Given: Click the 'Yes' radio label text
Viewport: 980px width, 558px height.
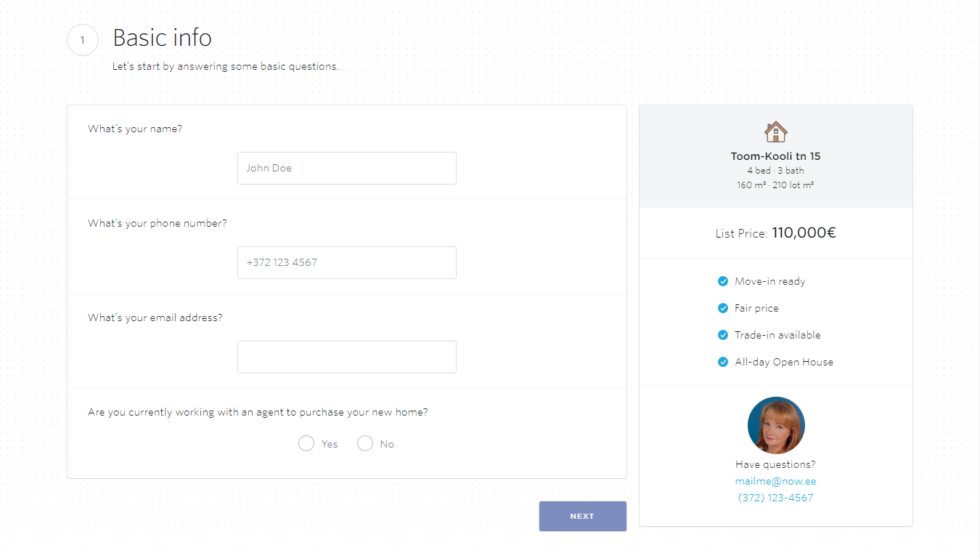Looking at the screenshot, I should pos(330,444).
